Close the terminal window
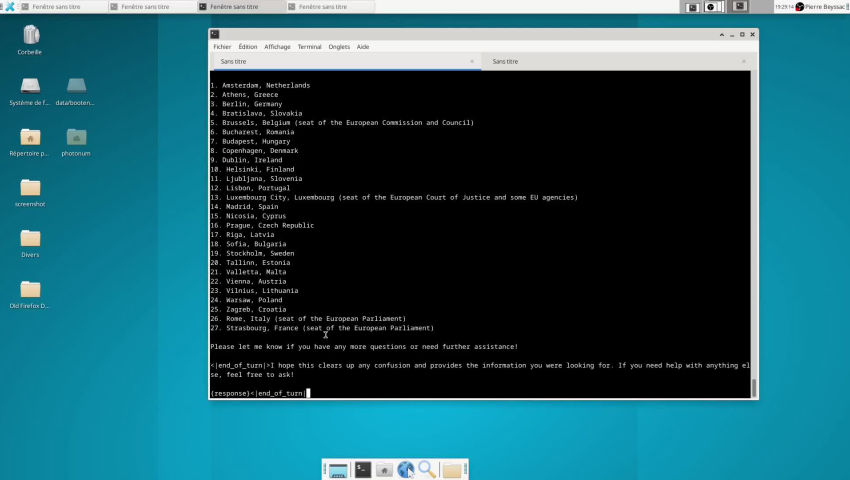This screenshot has width=850, height=480. point(752,34)
